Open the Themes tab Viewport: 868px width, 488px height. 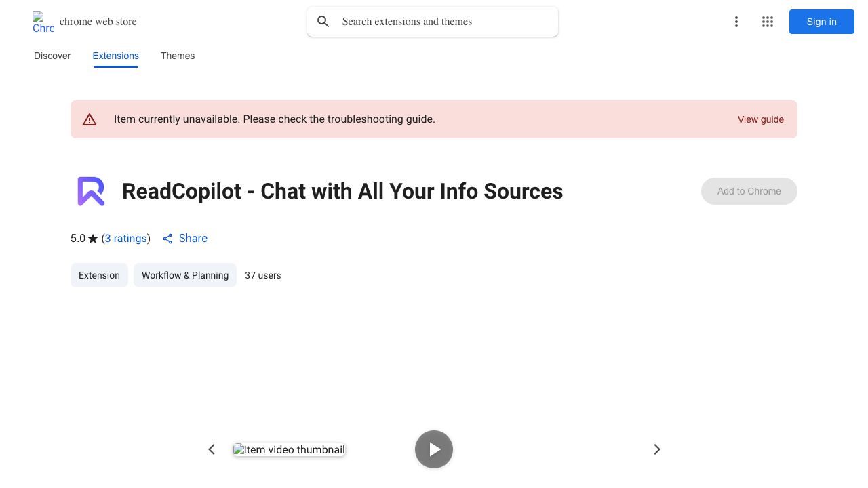pyautogui.click(x=178, y=56)
